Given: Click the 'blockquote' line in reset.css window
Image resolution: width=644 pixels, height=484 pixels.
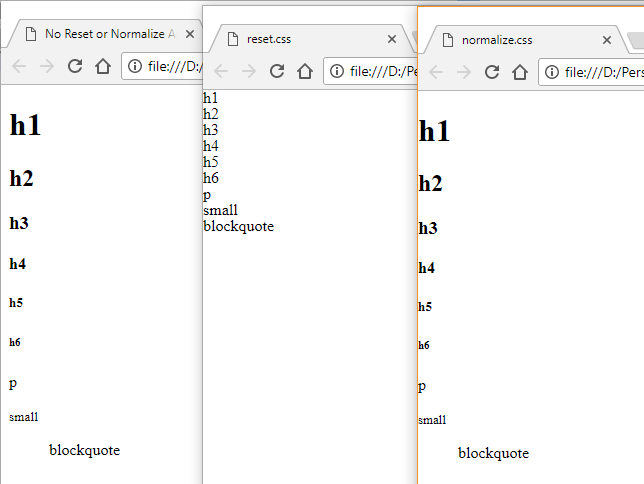Looking at the screenshot, I should point(239,226).
